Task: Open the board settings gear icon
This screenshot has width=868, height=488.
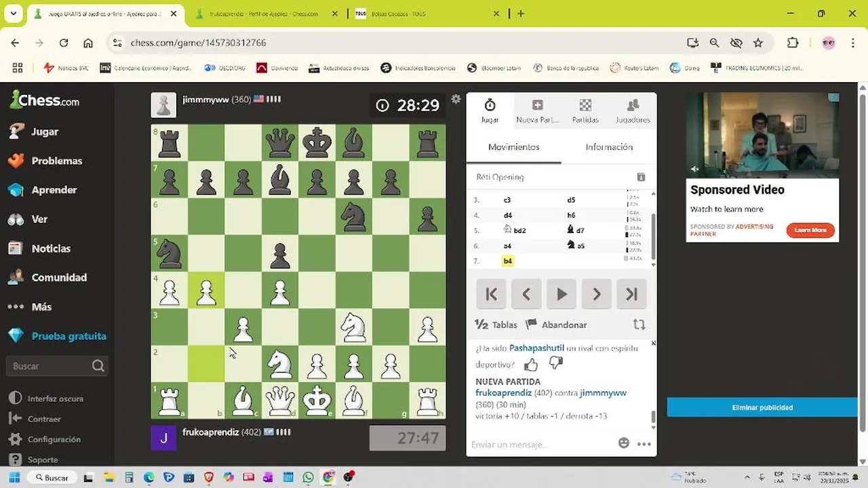Action: 456,99
